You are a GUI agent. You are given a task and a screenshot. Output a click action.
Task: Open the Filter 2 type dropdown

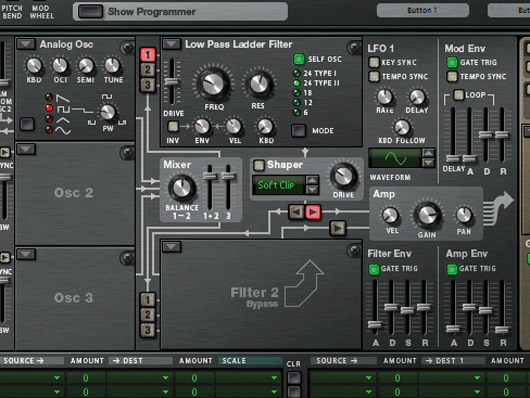pyautogui.click(x=172, y=247)
